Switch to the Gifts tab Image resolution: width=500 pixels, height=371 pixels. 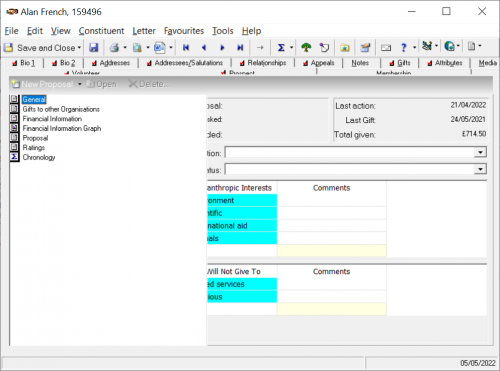pos(400,63)
